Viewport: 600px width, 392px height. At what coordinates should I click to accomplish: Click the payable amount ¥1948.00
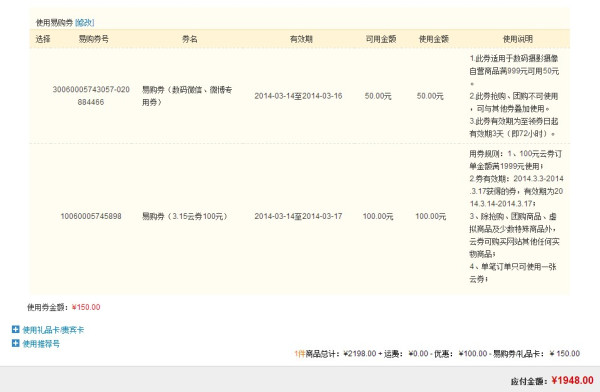[x=572, y=380]
